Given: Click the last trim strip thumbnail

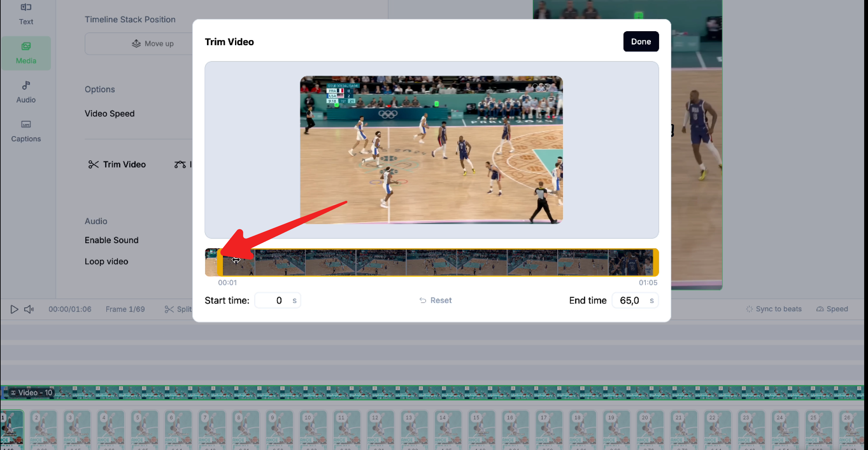Looking at the screenshot, I should pyautogui.click(x=630, y=262).
